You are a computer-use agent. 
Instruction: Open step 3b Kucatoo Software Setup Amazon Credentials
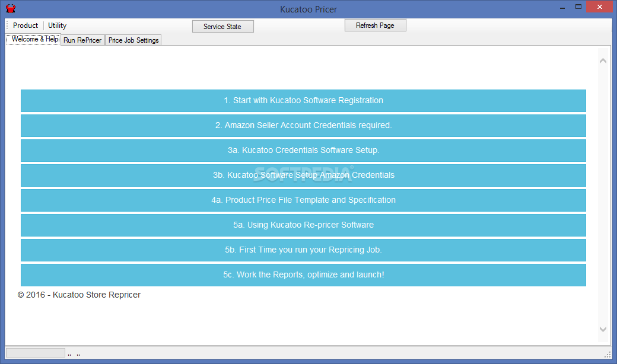click(x=303, y=175)
